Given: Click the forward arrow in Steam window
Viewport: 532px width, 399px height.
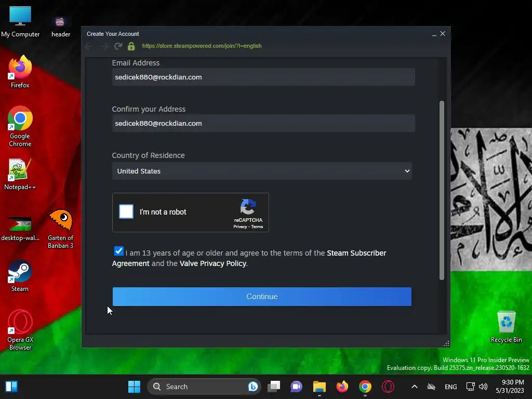Looking at the screenshot, I should click(x=104, y=46).
